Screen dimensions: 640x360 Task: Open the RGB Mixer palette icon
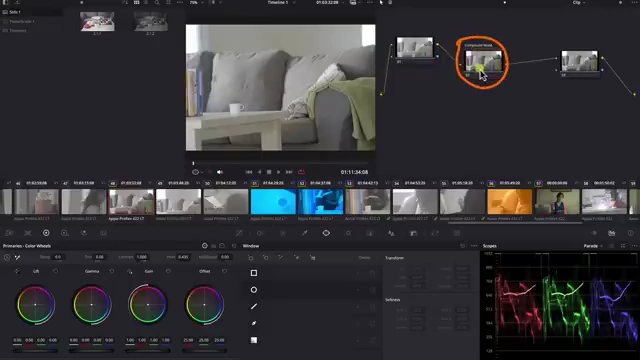click(x=84, y=233)
